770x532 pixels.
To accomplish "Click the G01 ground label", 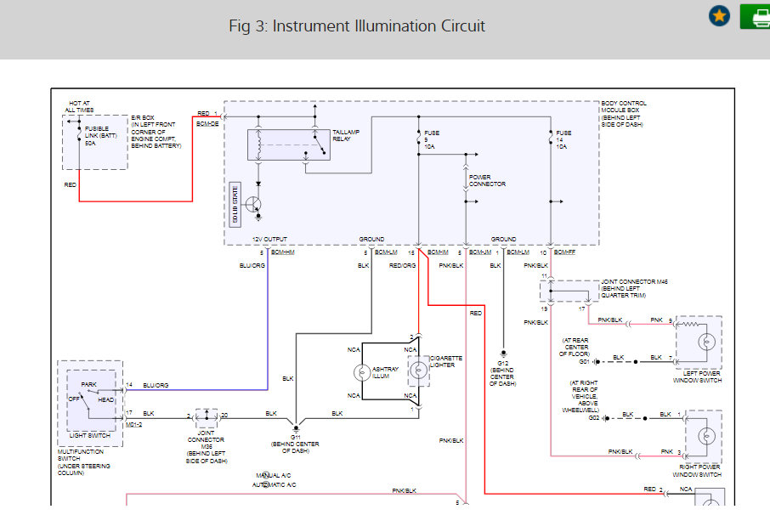I will click(x=584, y=361).
